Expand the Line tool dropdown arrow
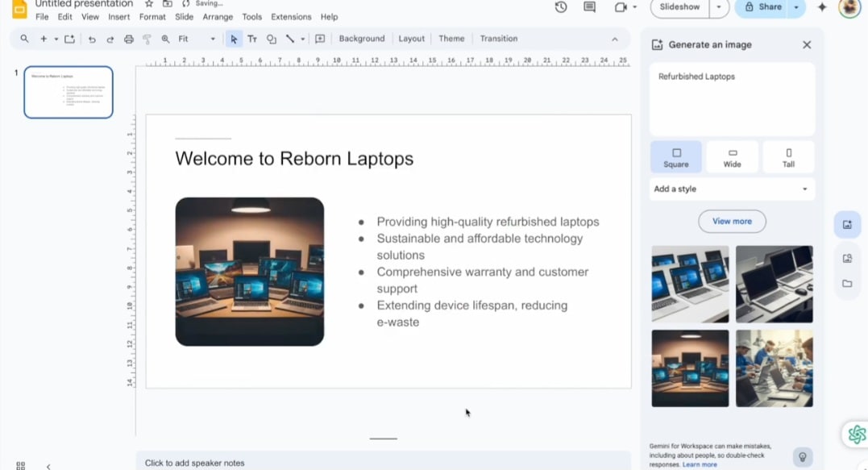The height and width of the screenshot is (470, 868). pyautogui.click(x=302, y=40)
